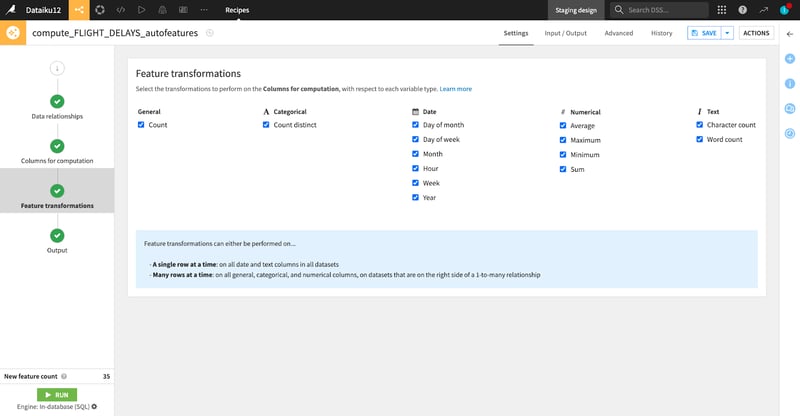Screen dimensions: 800x416
Task: Open the Recipes menu in navbar
Action: click(x=237, y=10)
